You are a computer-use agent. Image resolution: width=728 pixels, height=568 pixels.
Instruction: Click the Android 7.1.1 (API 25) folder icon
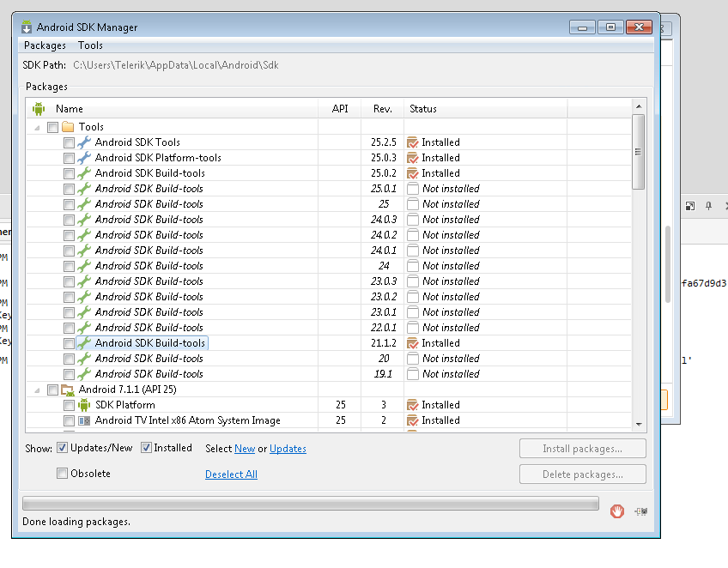tap(68, 390)
